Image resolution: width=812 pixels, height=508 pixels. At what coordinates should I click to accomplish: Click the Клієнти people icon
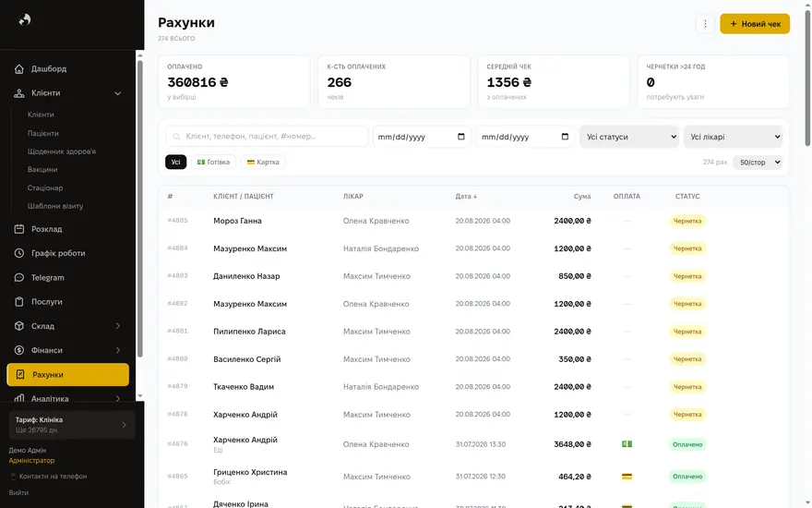19,93
